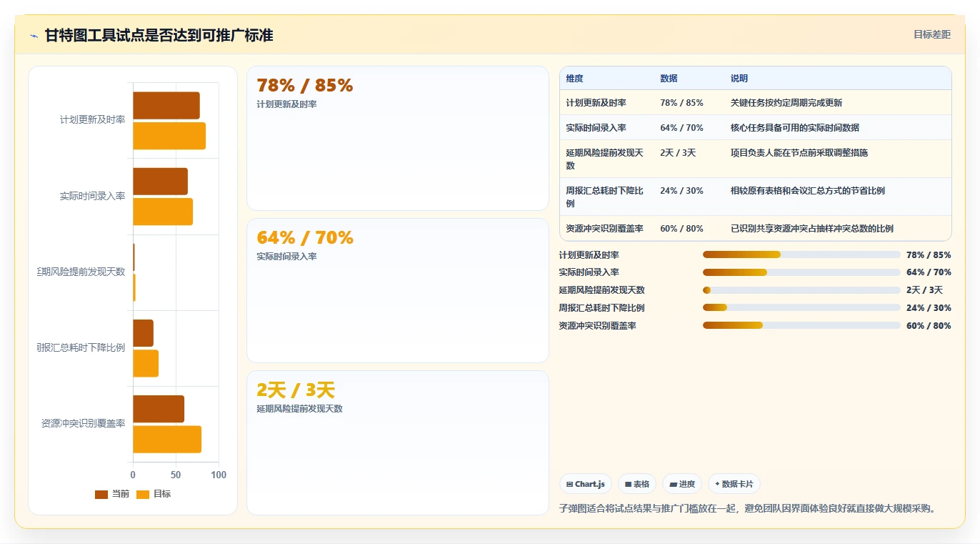Screen dimensions: 980x544
Task: Click the 当前 bar for 周报汇总耗时下降比例
Action: (x=143, y=333)
